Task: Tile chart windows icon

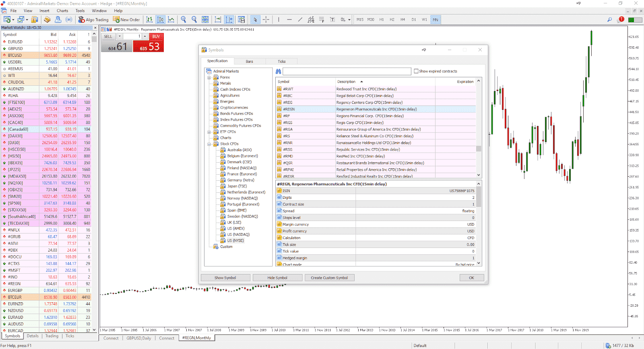Action: tap(205, 19)
